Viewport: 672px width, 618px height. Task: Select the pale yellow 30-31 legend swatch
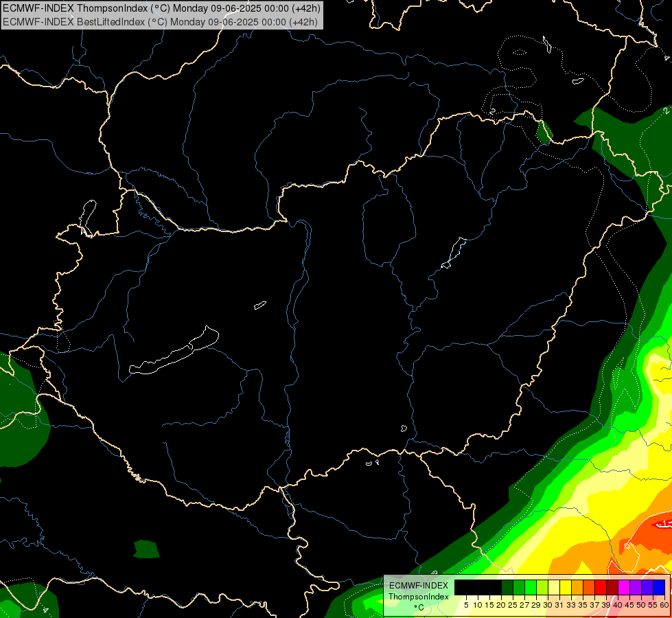tap(554, 587)
